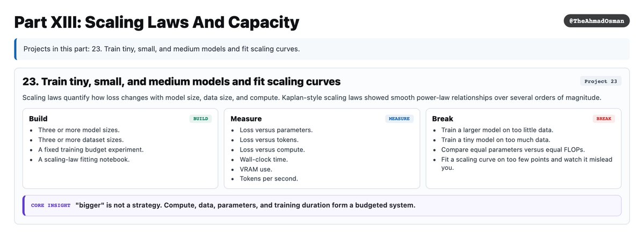Click the blue MEASURE tag

pos(399,119)
